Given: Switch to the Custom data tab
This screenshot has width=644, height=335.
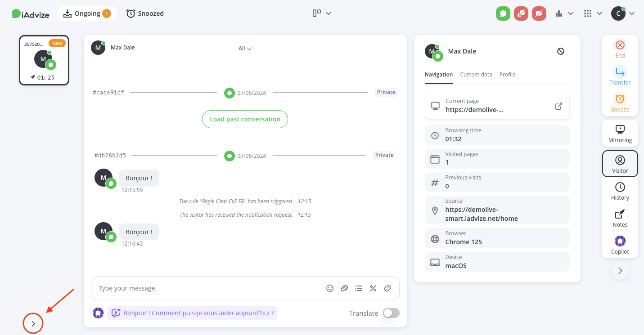Looking at the screenshot, I should tap(476, 75).
